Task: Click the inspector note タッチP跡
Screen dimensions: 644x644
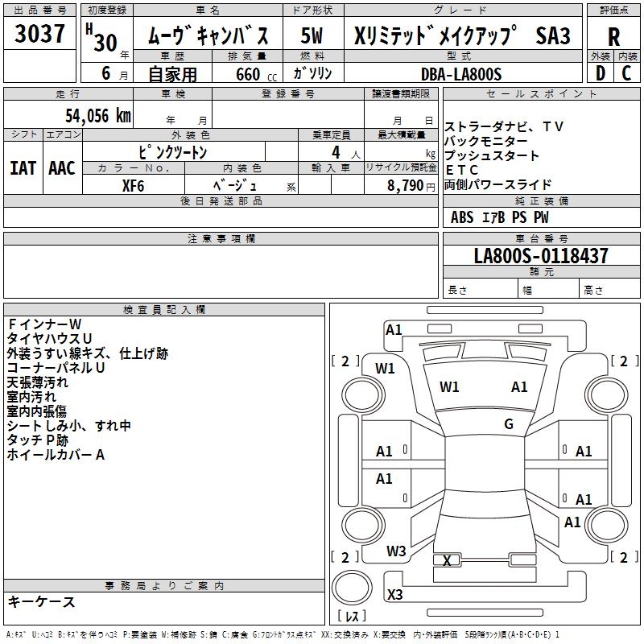Action: pos(37,440)
